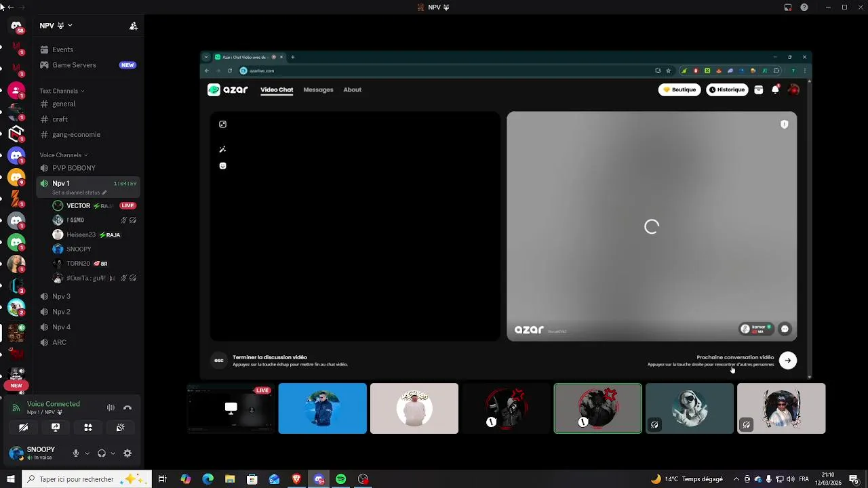Click the camera frame icon in the local video
868x488 pixels.
click(x=222, y=124)
